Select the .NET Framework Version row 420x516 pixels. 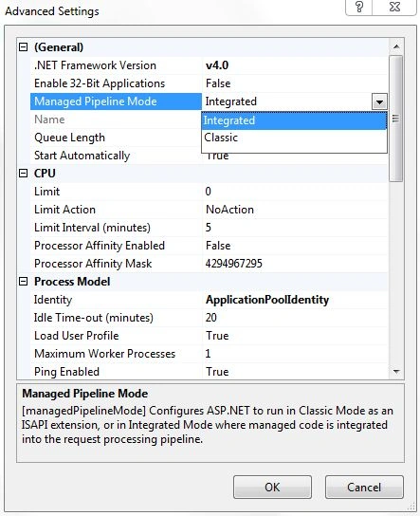point(210,65)
